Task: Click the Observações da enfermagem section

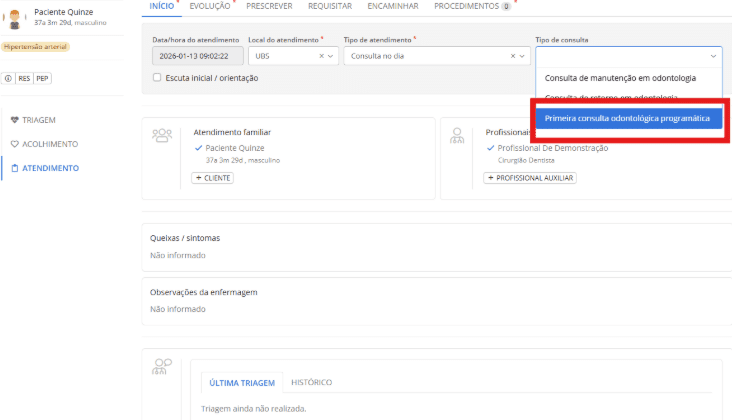Action: point(436,301)
